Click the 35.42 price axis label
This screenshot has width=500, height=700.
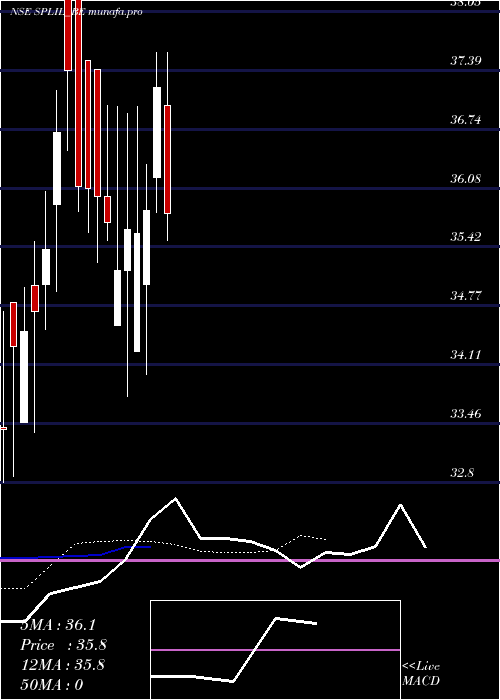tap(466, 237)
